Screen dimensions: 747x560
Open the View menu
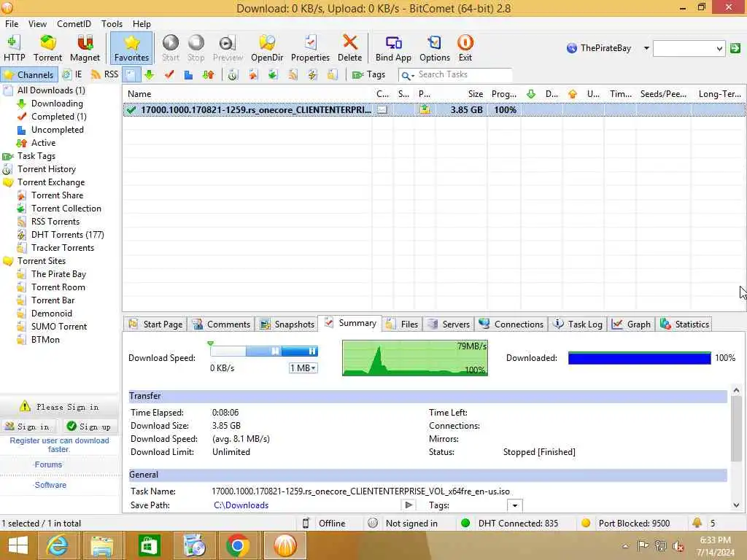click(37, 24)
